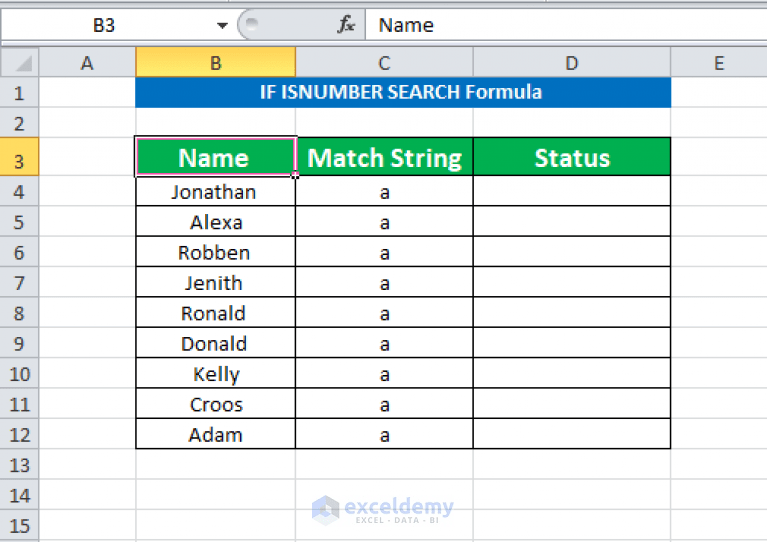The width and height of the screenshot is (767, 542).
Task: Select row 7 header
Action: pos(19,282)
